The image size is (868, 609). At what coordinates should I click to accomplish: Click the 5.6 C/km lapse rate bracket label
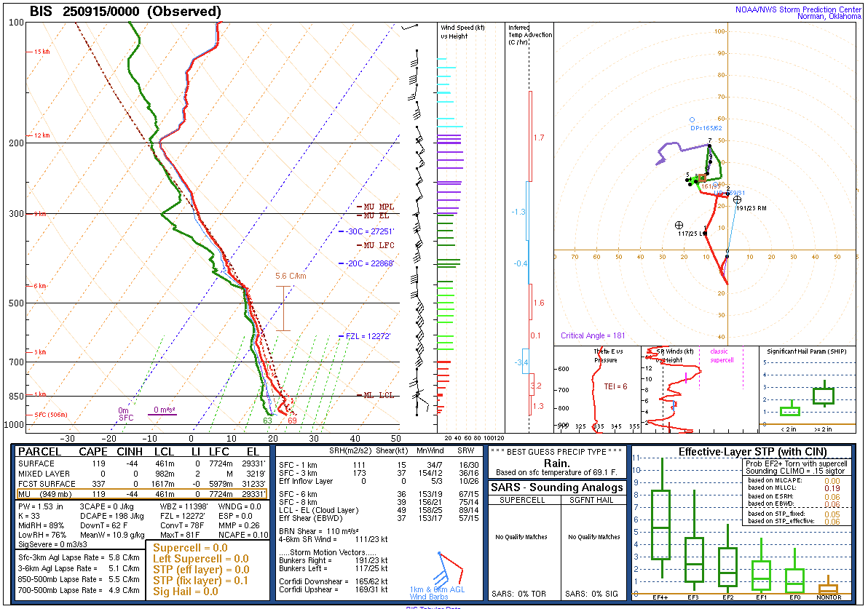click(x=291, y=276)
